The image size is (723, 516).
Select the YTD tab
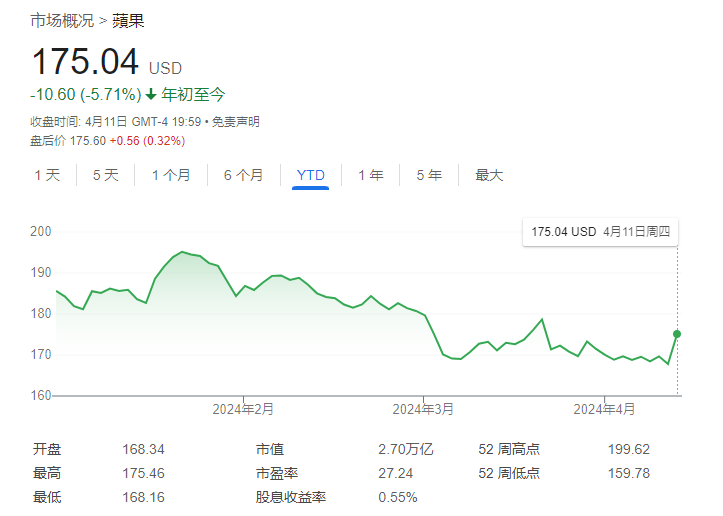pyautogui.click(x=311, y=175)
